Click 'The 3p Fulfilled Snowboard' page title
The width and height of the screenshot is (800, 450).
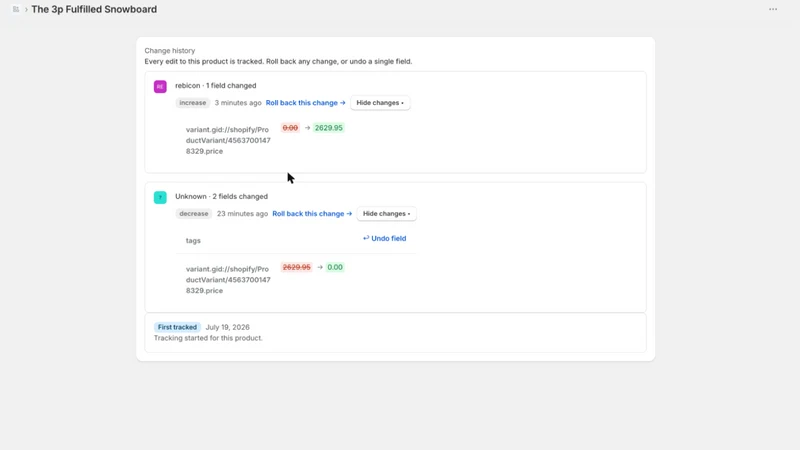(94, 9)
